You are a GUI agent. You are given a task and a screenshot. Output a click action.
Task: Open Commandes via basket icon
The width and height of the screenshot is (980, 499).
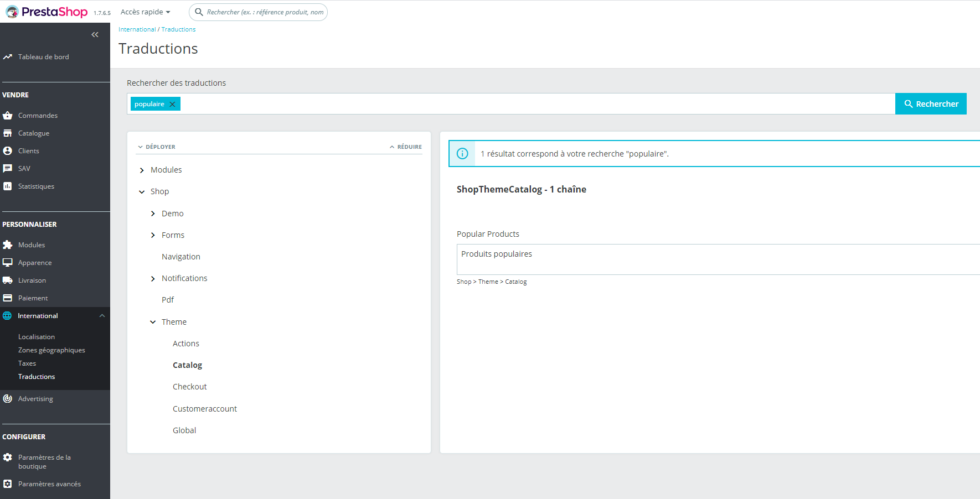click(8, 116)
